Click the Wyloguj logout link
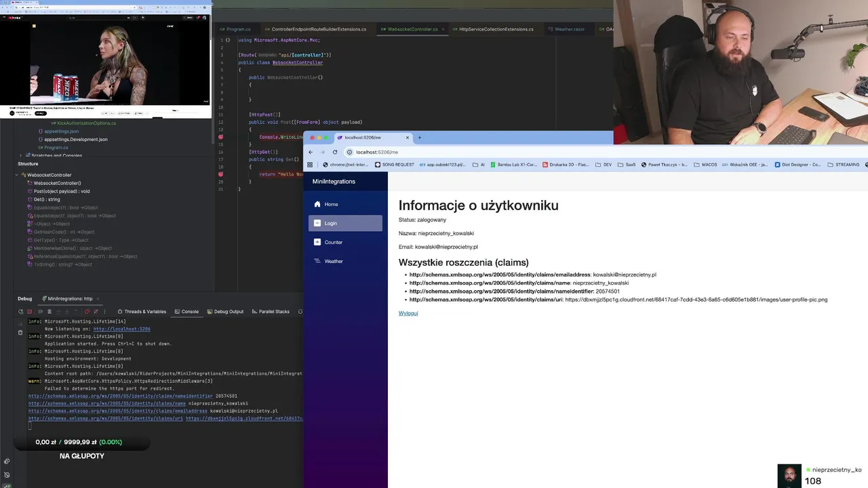This screenshot has height=488, width=868. click(x=408, y=313)
